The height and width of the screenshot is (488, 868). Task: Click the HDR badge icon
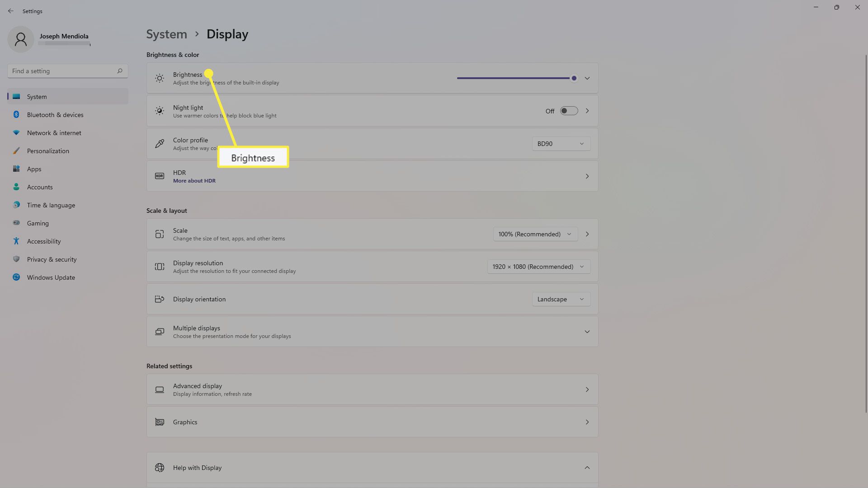point(160,176)
